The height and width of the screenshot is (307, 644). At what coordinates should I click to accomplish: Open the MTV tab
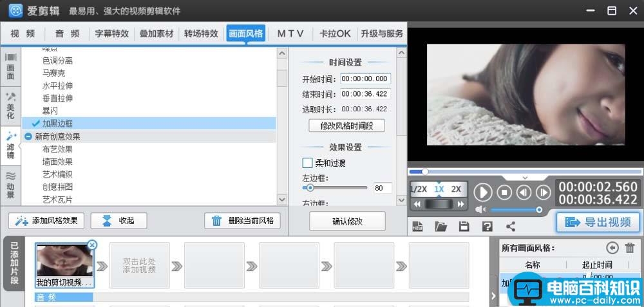coord(290,33)
